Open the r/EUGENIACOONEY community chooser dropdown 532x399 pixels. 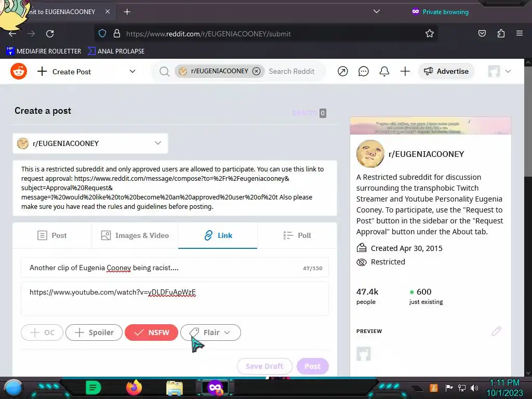[90, 143]
